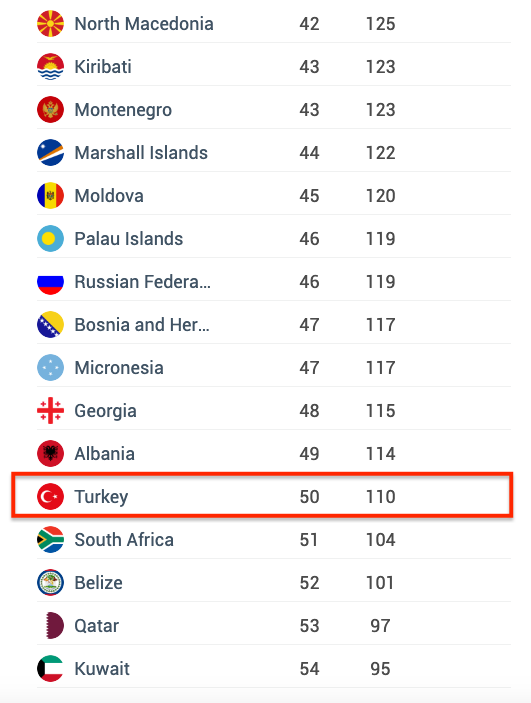Select the Georgia country name
Image resolution: width=531 pixels, height=703 pixels.
(x=105, y=412)
